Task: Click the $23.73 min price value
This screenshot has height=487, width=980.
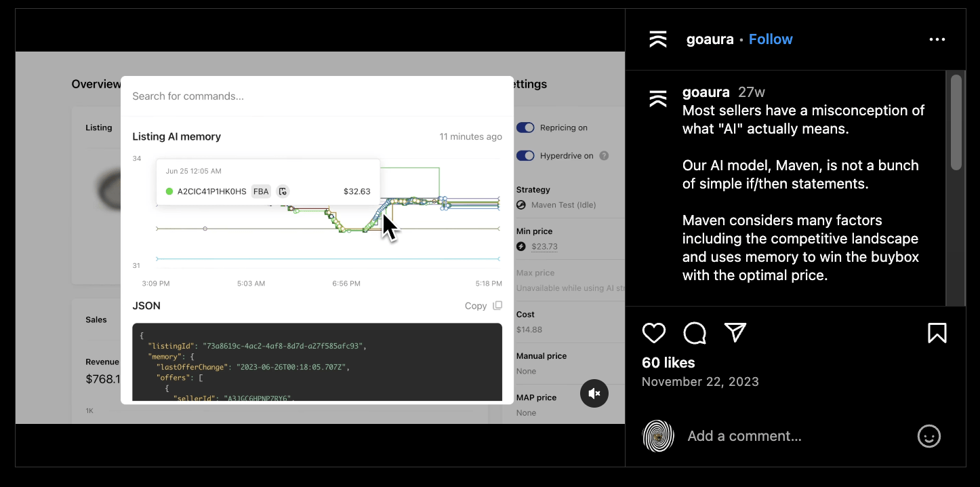Action: pyautogui.click(x=544, y=247)
